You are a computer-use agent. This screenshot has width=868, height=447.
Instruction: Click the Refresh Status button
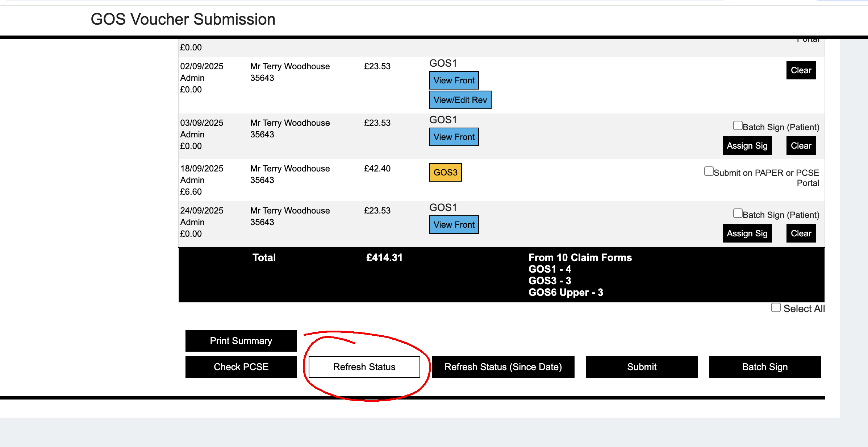click(x=364, y=367)
